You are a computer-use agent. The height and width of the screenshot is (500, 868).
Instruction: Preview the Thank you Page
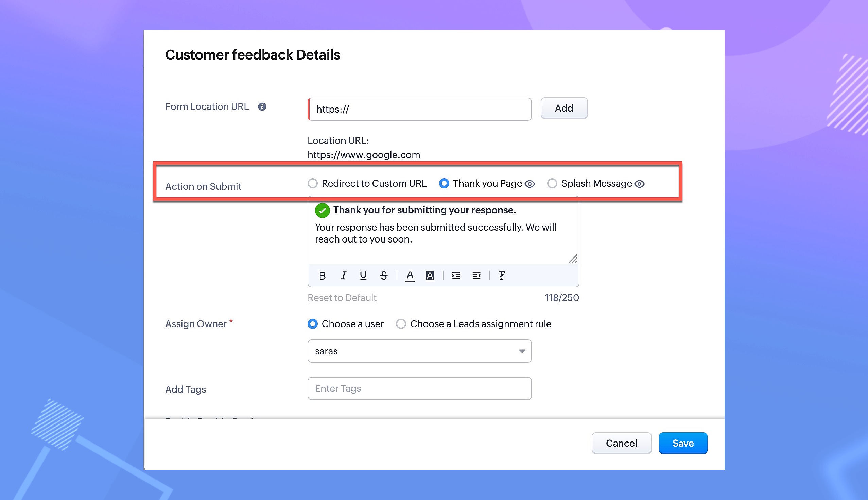[530, 184]
